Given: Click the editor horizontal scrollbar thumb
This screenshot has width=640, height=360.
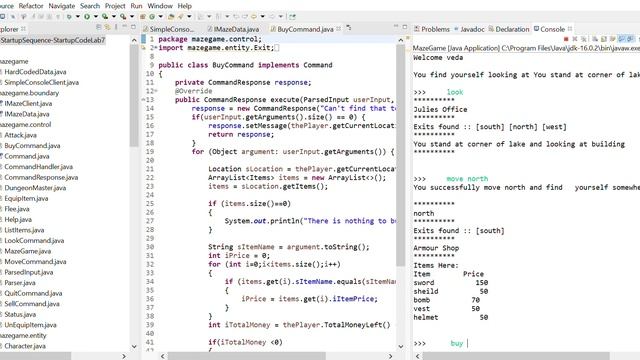Looking at the screenshot, I should click(x=247, y=356).
